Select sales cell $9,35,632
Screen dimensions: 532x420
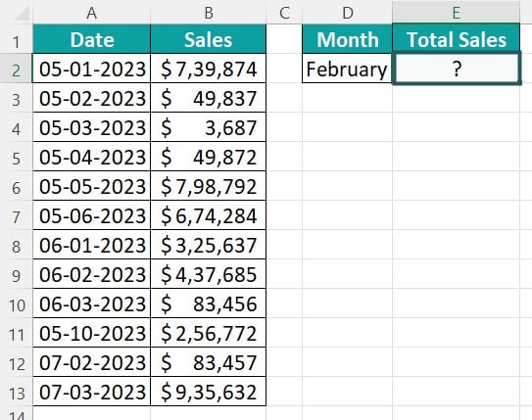coord(209,392)
